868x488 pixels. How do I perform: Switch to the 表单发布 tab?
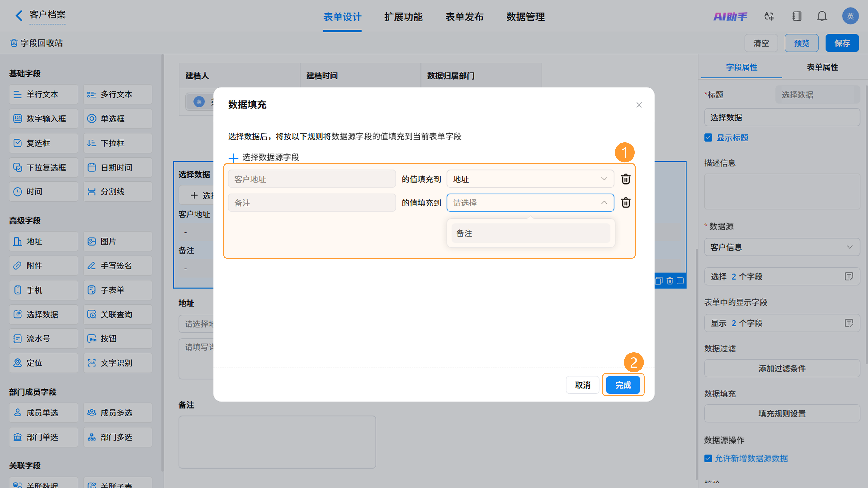[464, 17]
